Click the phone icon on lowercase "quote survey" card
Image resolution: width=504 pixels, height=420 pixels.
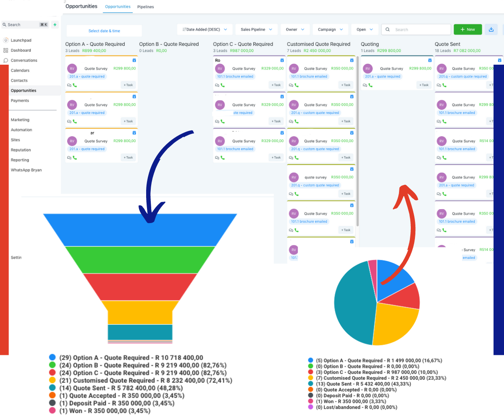tap(297, 194)
